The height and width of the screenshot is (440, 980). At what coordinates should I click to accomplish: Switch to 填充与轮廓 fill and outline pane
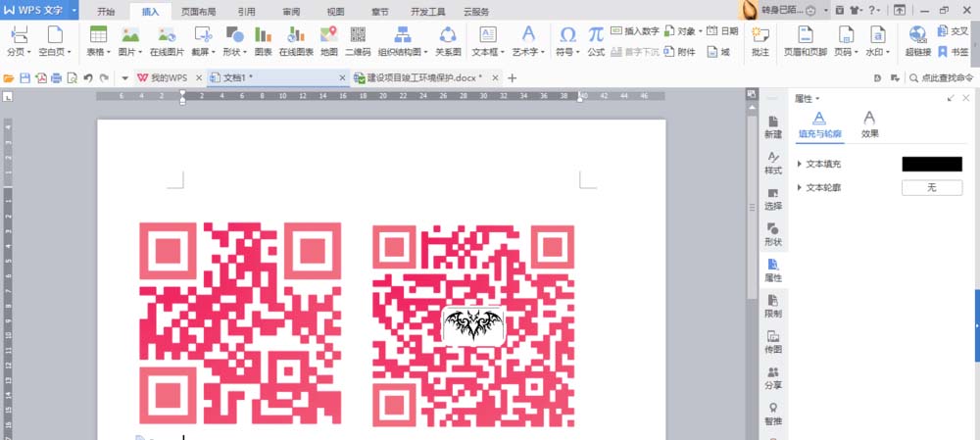click(x=819, y=123)
